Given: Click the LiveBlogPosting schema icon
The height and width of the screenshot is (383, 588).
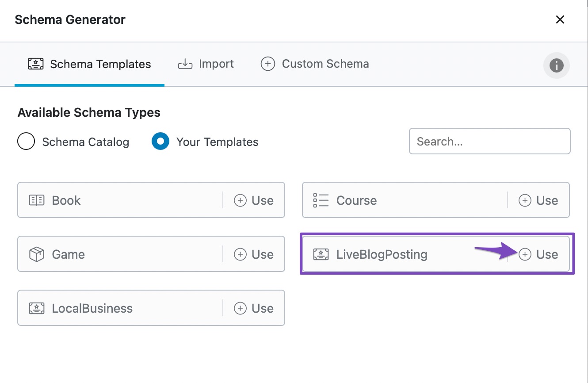Looking at the screenshot, I should pyautogui.click(x=321, y=254).
